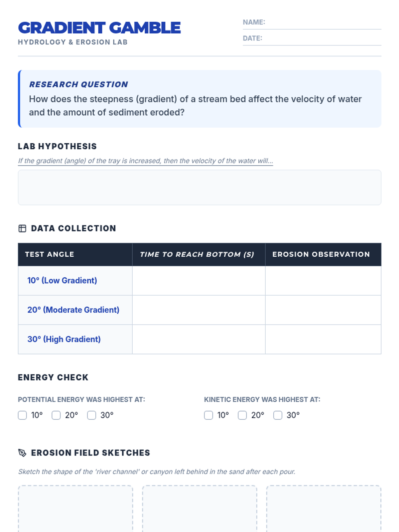Check 10° under Kinetic Energy

point(208,415)
